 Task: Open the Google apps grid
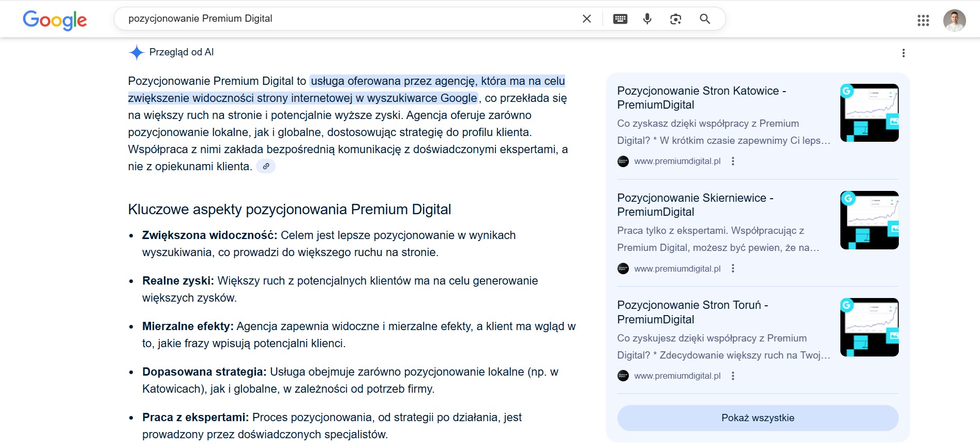[923, 20]
